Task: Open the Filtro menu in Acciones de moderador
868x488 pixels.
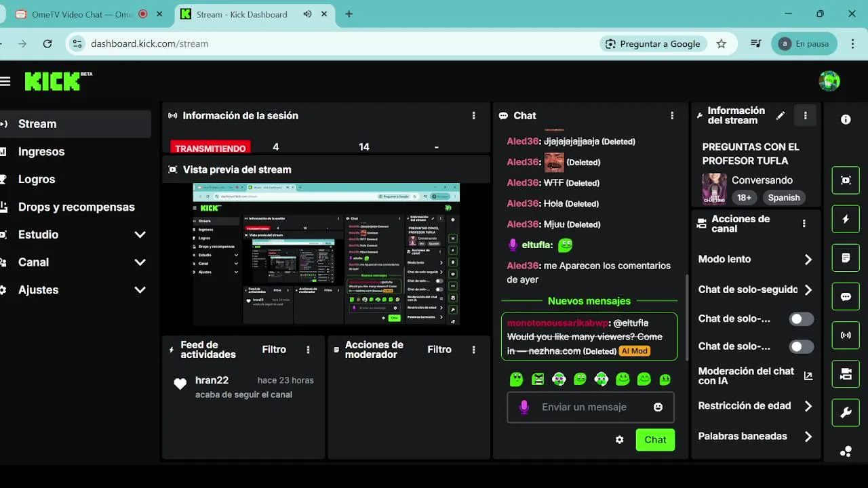Action: [x=439, y=350]
